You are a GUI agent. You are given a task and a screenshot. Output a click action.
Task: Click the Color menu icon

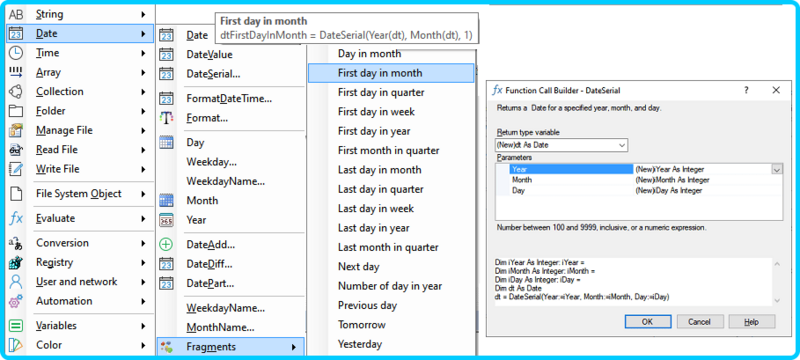(16, 345)
